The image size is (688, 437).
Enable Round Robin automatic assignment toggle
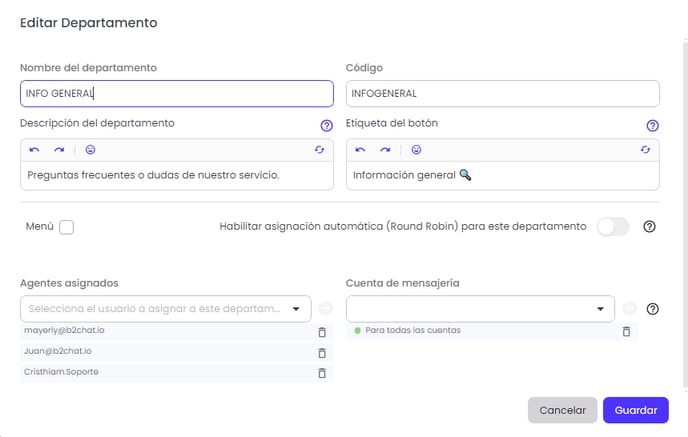tap(613, 227)
